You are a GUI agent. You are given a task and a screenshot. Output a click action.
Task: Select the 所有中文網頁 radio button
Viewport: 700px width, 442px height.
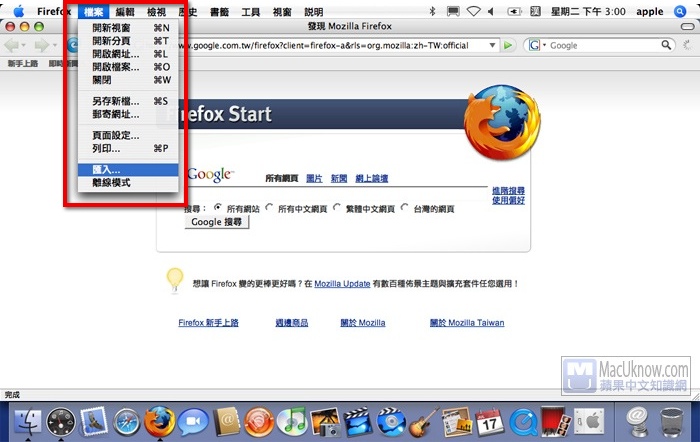click(269, 207)
